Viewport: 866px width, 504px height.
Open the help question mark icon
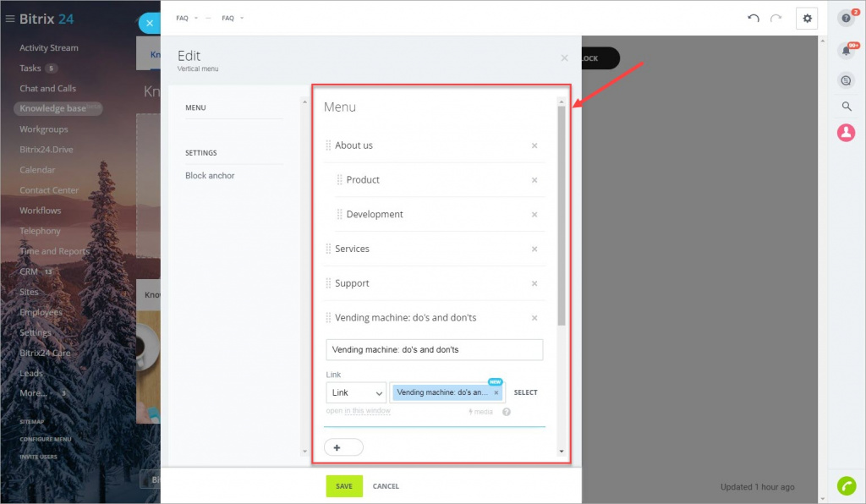846,19
